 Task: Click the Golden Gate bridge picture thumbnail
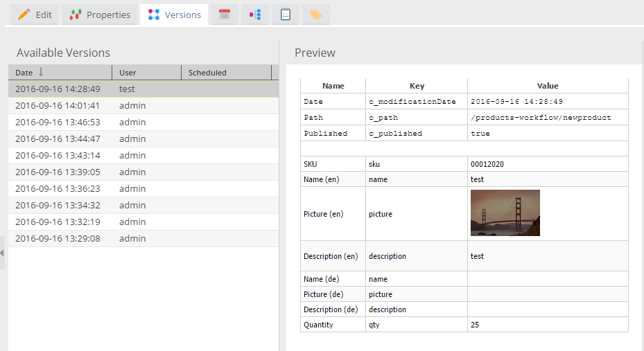[505, 213]
